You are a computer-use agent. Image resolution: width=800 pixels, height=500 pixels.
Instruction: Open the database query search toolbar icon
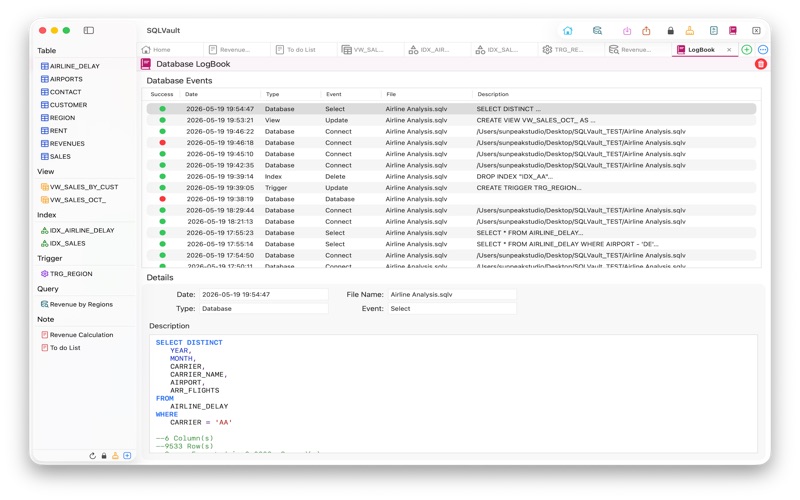click(x=597, y=31)
